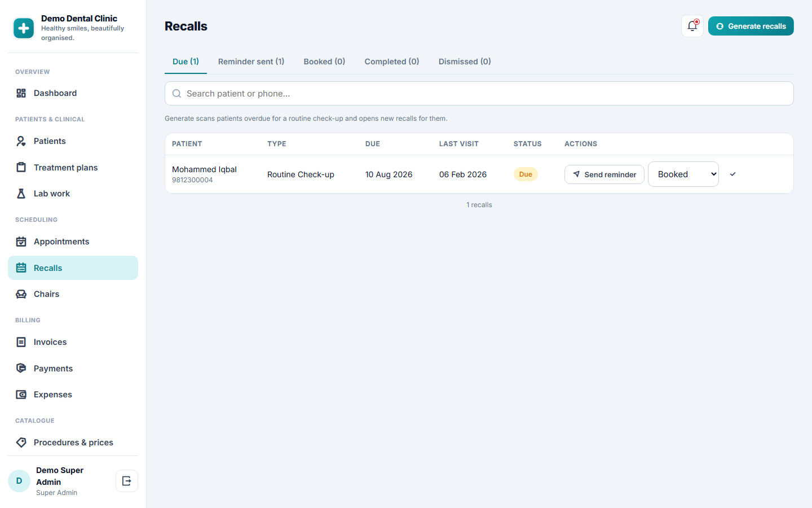Open the notifications bell

click(692, 26)
